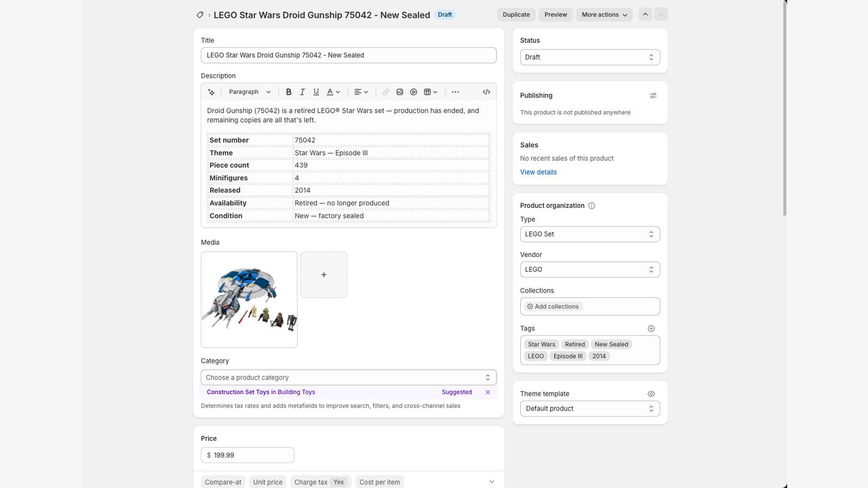This screenshot has width=868, height=488.
Task: Click the 'New — factory sealed' cell
Action: (391, 216)
